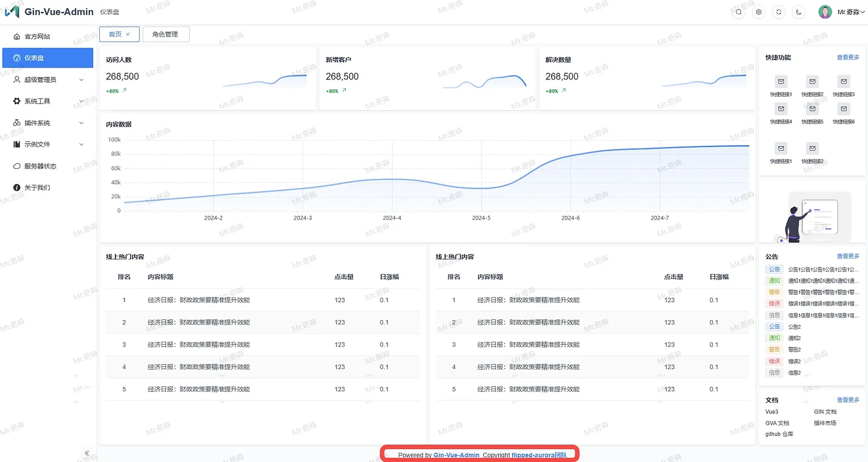Open the settings gear icon in the header

[759, 12]
